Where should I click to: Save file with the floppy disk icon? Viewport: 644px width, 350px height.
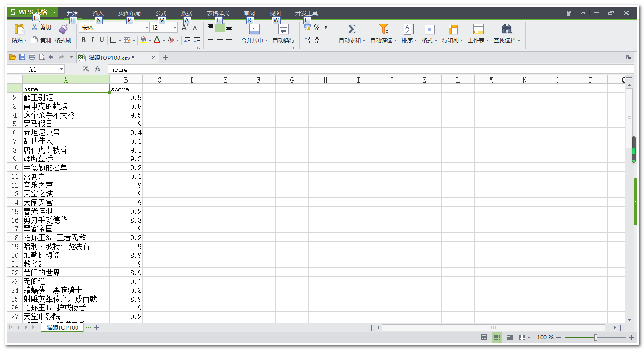[22, 57]
